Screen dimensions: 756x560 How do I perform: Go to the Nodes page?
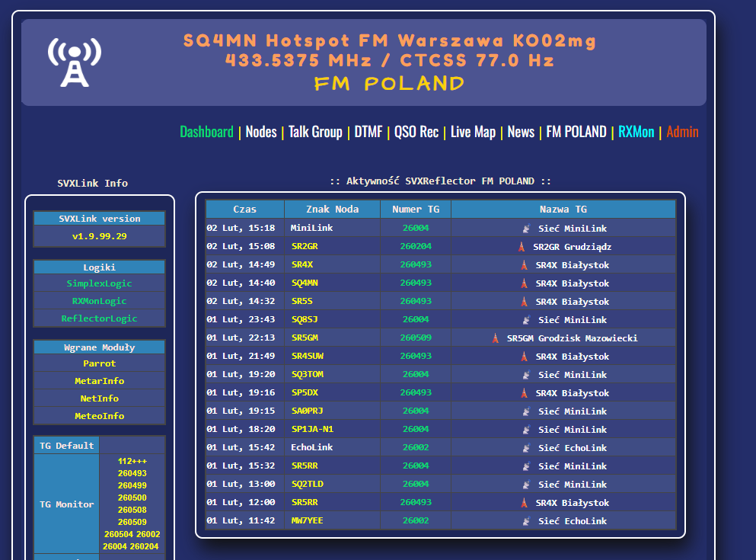(261, 132)
